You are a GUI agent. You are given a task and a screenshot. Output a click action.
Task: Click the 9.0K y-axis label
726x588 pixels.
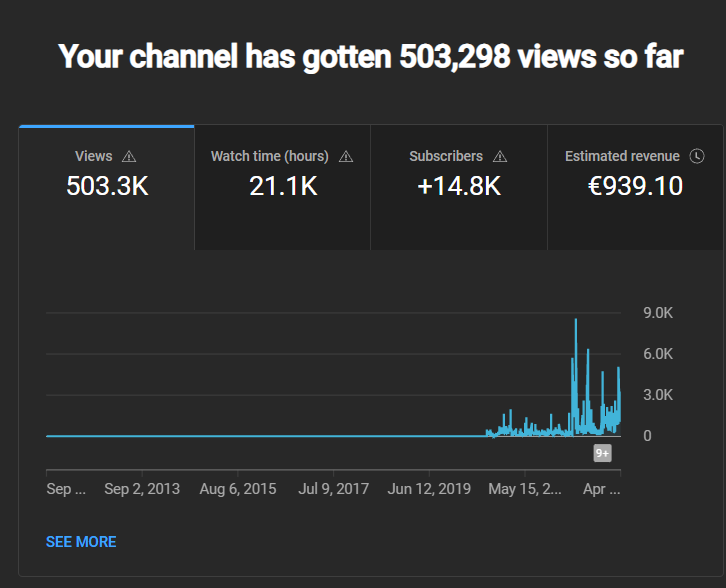click(x=658, y=313)
